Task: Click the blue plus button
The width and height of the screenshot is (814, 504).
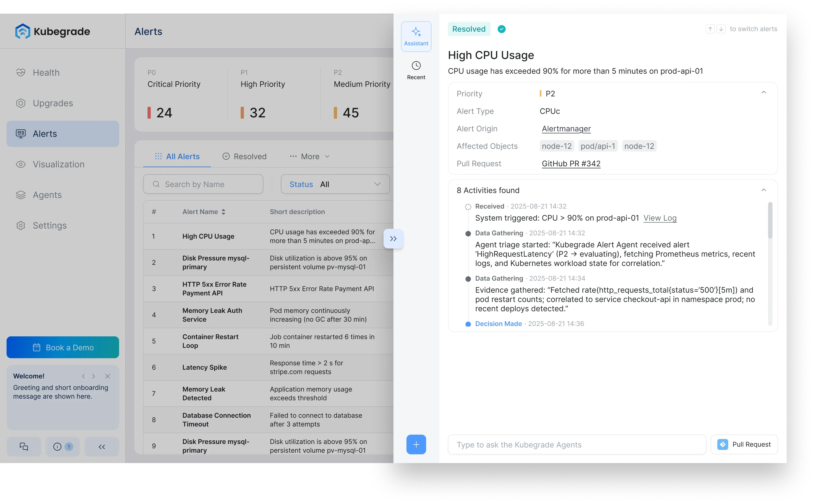Action: point(416,444)
